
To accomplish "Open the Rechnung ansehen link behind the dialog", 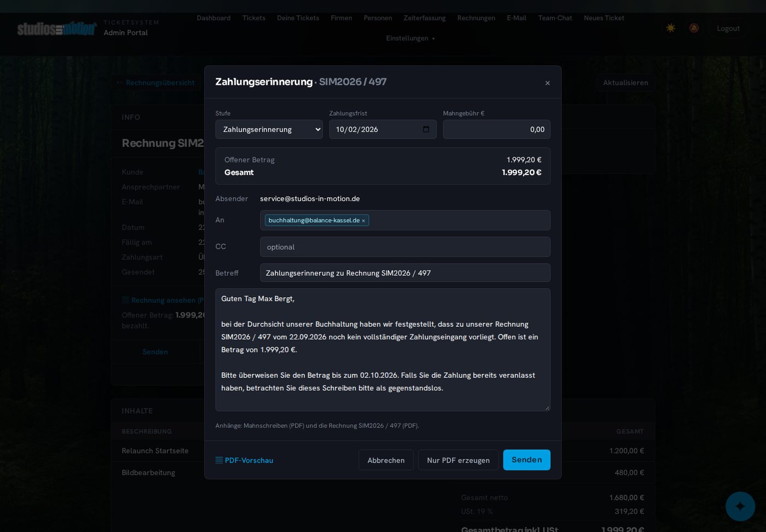I will [163, 300].
